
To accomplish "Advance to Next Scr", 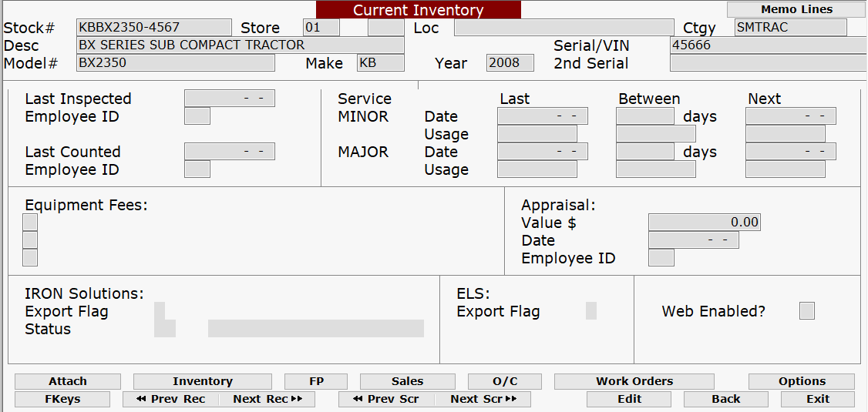I will click(483, 399).
